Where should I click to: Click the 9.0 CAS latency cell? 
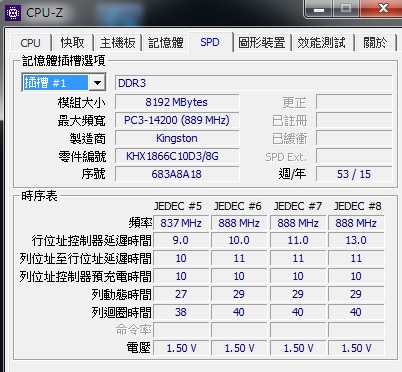coord(181,240)
